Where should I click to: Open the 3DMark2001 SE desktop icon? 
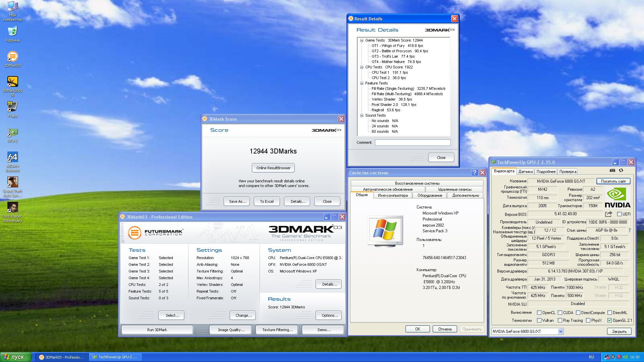point(12,82)
